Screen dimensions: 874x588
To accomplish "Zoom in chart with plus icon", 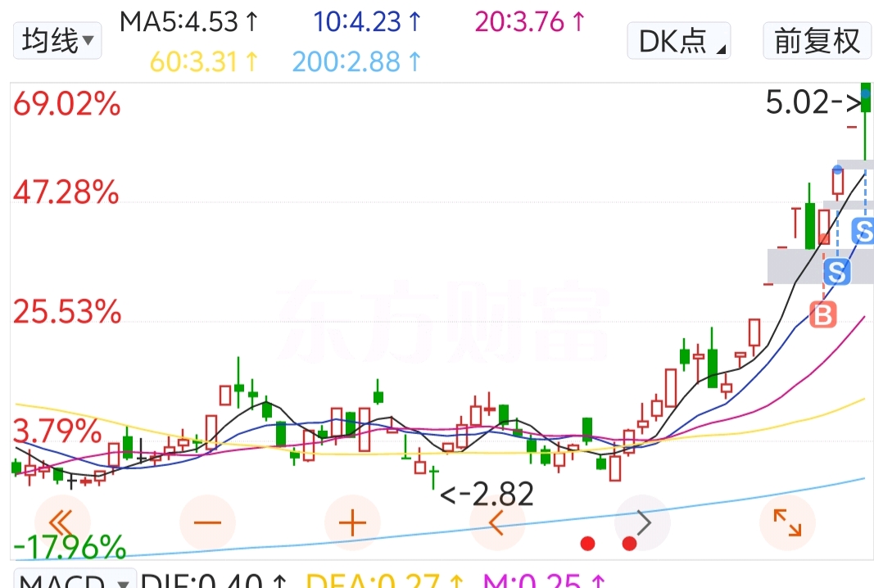I will [x=352, y=523].
